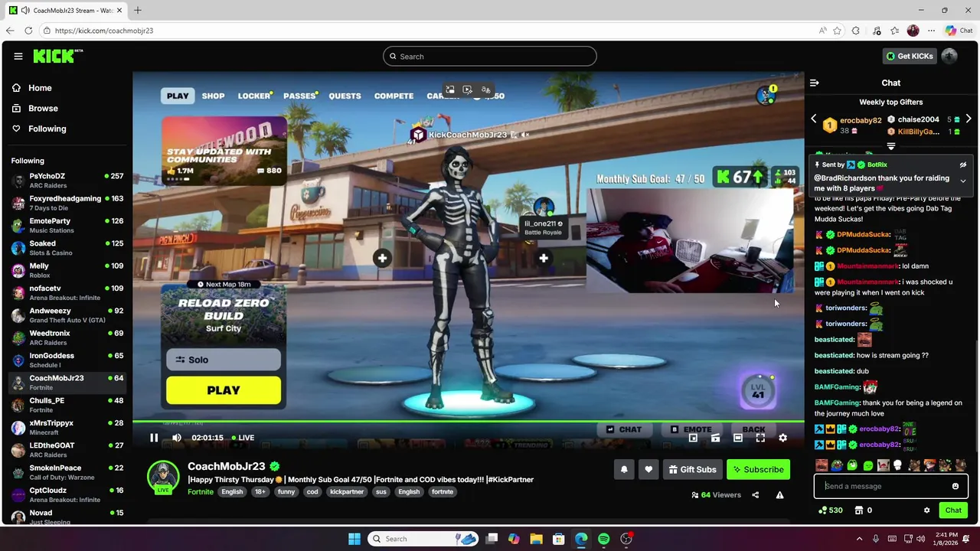980x551 pixels.
Task: Open Chulls_PE followed channel
Action: (67, 405)
